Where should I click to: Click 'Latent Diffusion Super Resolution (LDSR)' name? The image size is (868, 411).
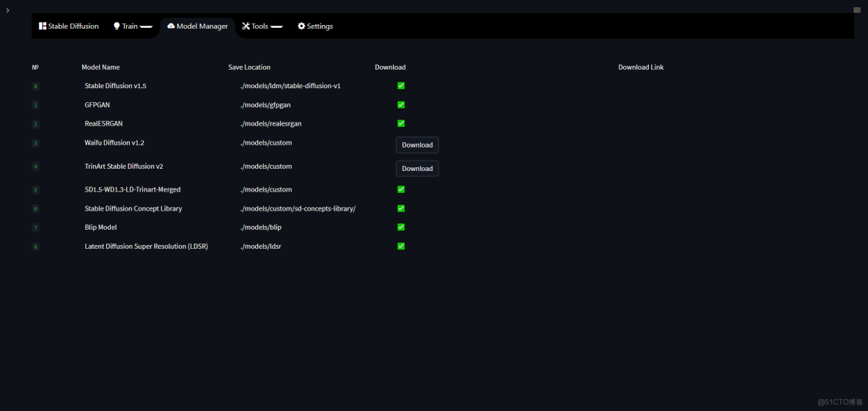pos(146,246)
